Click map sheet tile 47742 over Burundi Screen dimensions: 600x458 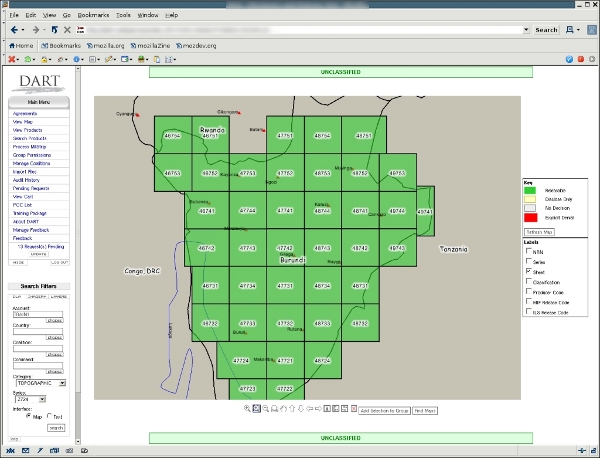(285, 248)
